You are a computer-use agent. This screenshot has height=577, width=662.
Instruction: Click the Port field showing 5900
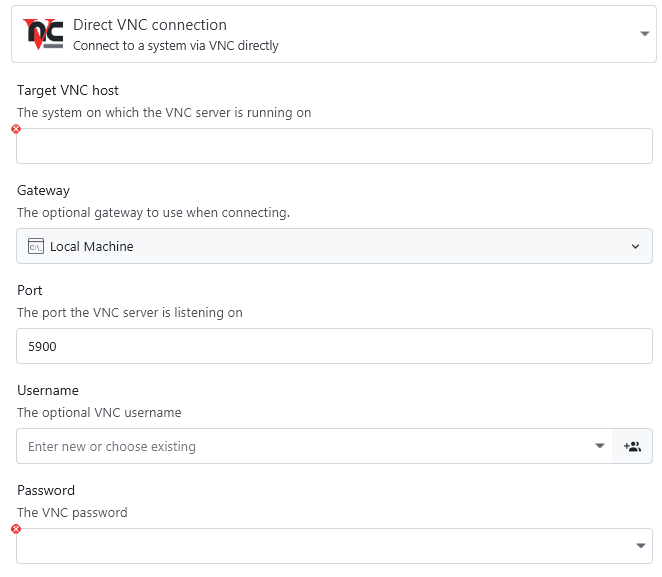point(334,346)
